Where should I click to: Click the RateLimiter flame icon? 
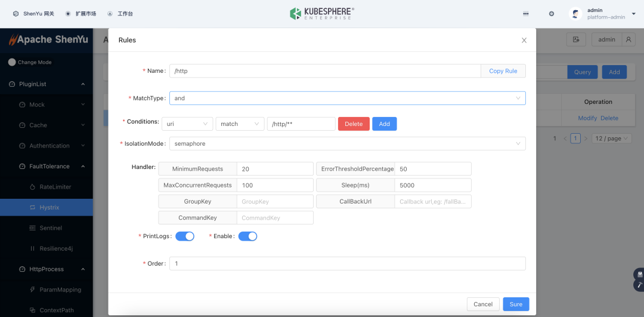(33, 187)
